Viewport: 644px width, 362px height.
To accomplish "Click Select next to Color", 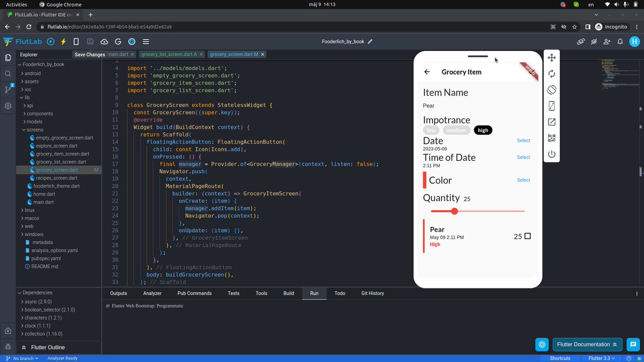I will pyautogui.click(x=523, y=180).
